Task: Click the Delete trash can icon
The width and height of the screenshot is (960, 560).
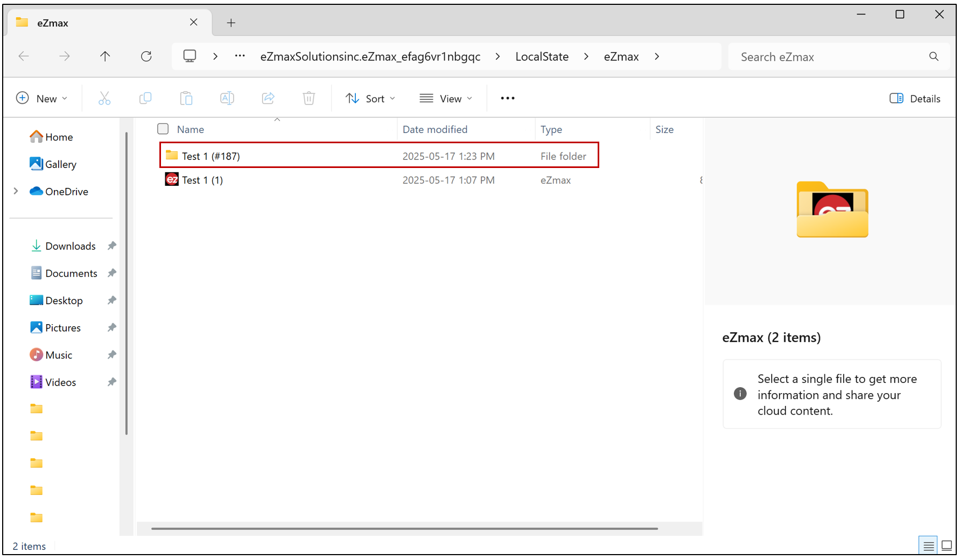Action: click(309, 99)
